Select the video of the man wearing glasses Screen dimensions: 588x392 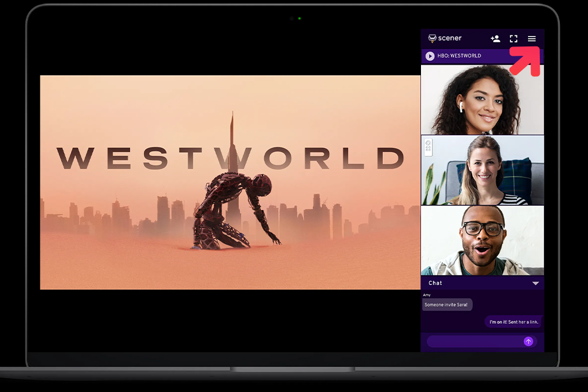[x=482, y=240]
